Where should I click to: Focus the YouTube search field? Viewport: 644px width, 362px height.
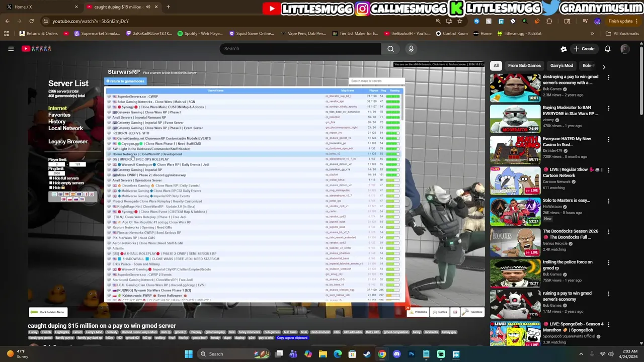click(x=300, y=49)
